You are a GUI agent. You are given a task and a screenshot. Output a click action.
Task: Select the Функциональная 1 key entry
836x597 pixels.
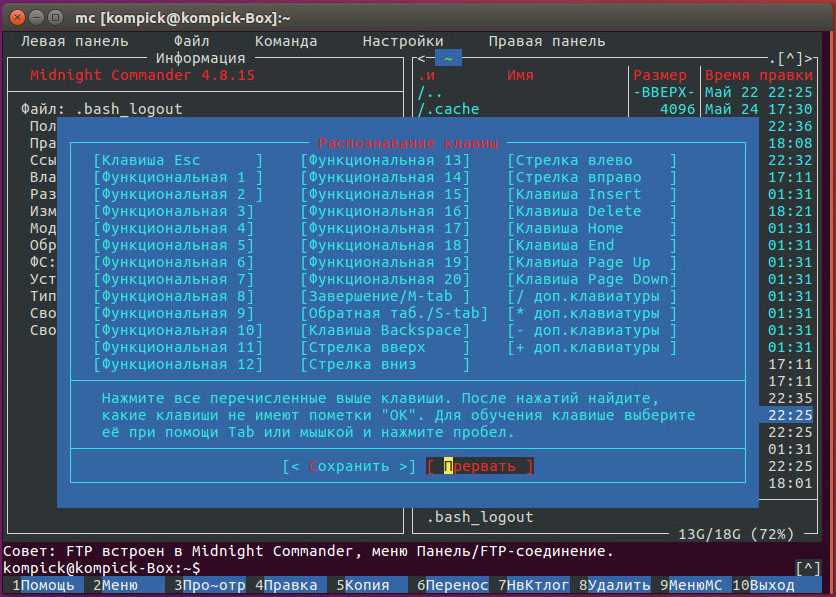178,177
